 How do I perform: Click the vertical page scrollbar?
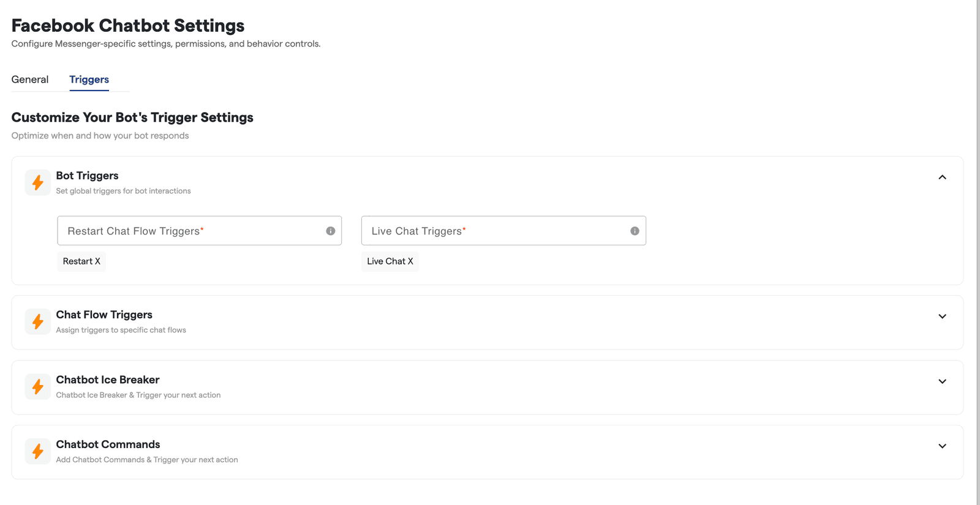pyautogui.click(x=978, y=252)
